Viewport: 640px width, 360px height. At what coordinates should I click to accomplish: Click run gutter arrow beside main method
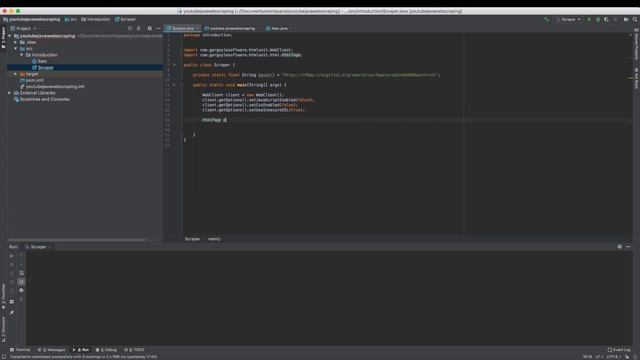[174, 85]
